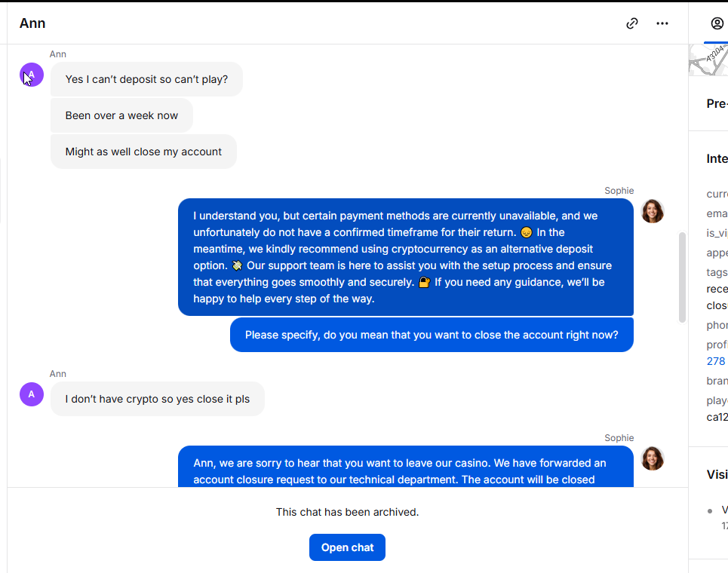Open the map thumbnail in sidebar

pos(708,60)
